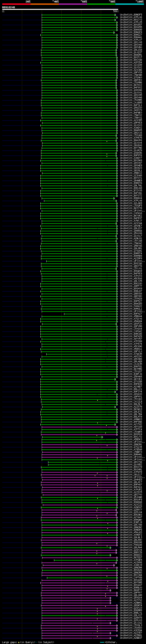Viewport: 146px width, 644px height.
Task: Select the UniRef100_B9H499 hit label
Action: (x=131, y=30)
